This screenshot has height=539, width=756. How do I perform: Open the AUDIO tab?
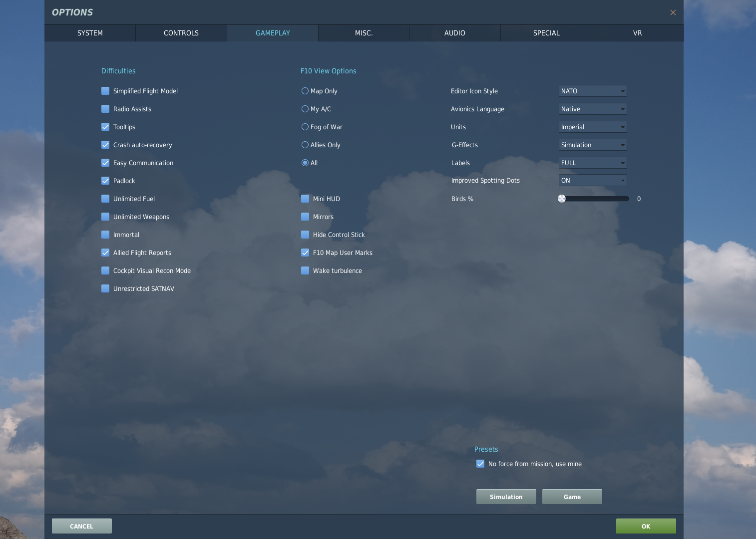tap(455, 33)
